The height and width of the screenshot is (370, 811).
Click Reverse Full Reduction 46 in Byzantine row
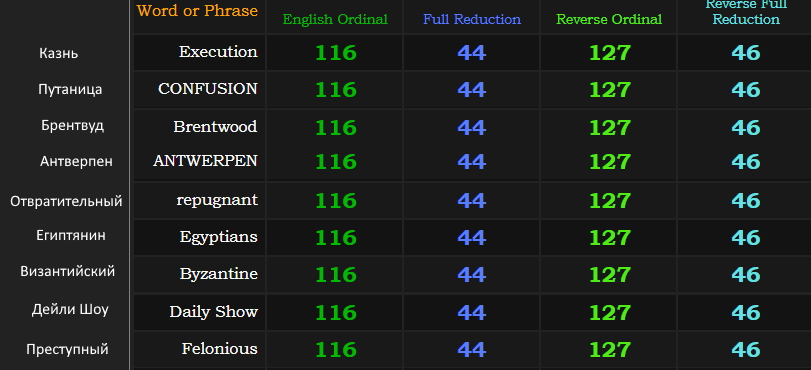(746, 275)
